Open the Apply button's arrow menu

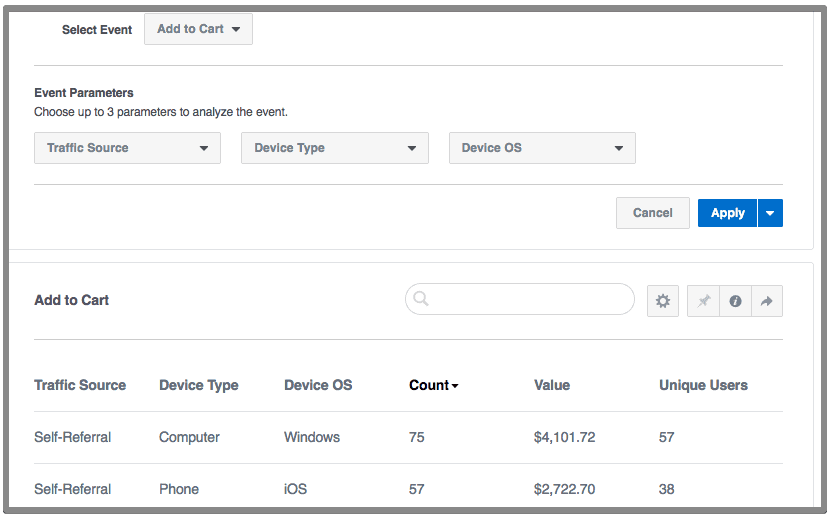point(770,213)
